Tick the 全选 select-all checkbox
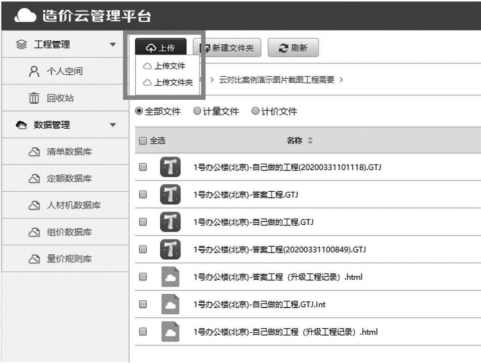481x363 pixels. point(143,141)
